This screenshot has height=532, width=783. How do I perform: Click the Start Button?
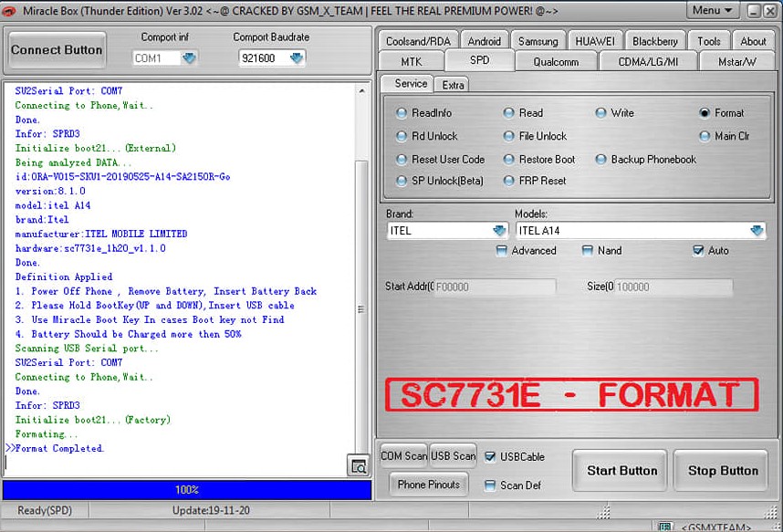tap(621, 471)
